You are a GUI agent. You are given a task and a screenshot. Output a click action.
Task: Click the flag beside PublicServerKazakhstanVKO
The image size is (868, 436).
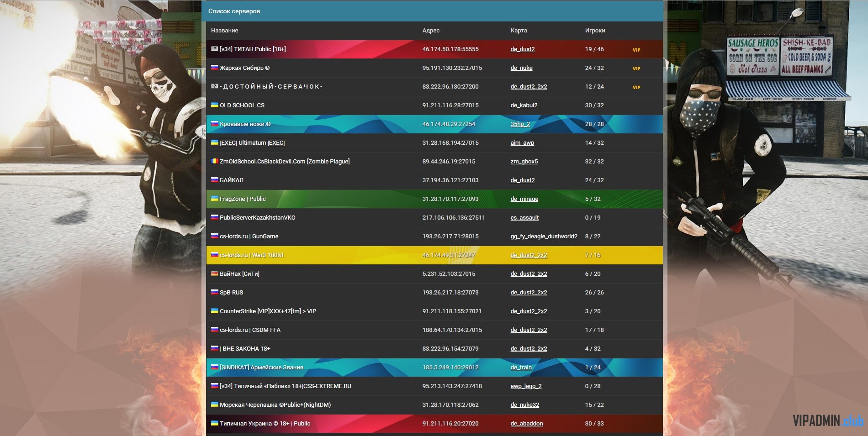(214, 217)
